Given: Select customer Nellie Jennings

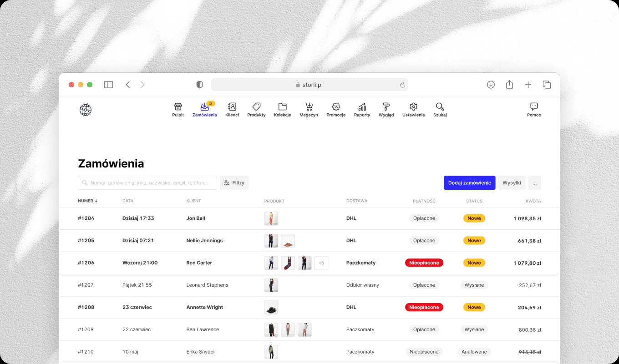Looking at the screenshot, I should (x=204, y=241).
